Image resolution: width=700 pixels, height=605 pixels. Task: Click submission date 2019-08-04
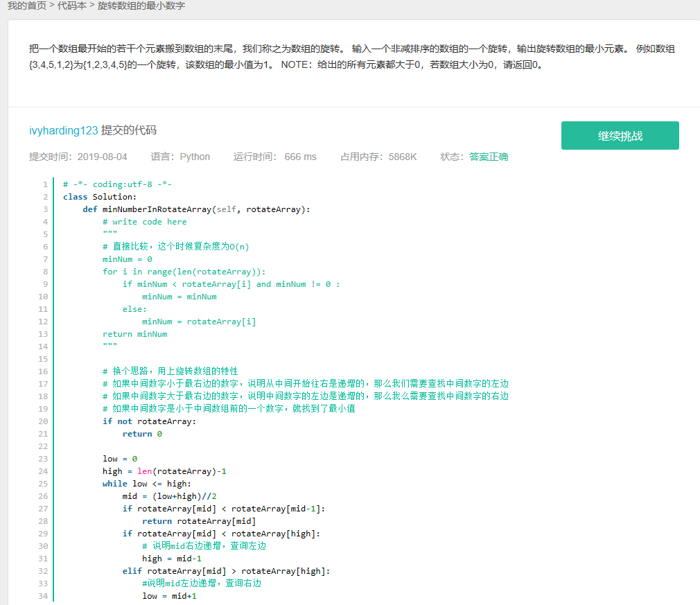pyautogui.click(x=103, y=157)
